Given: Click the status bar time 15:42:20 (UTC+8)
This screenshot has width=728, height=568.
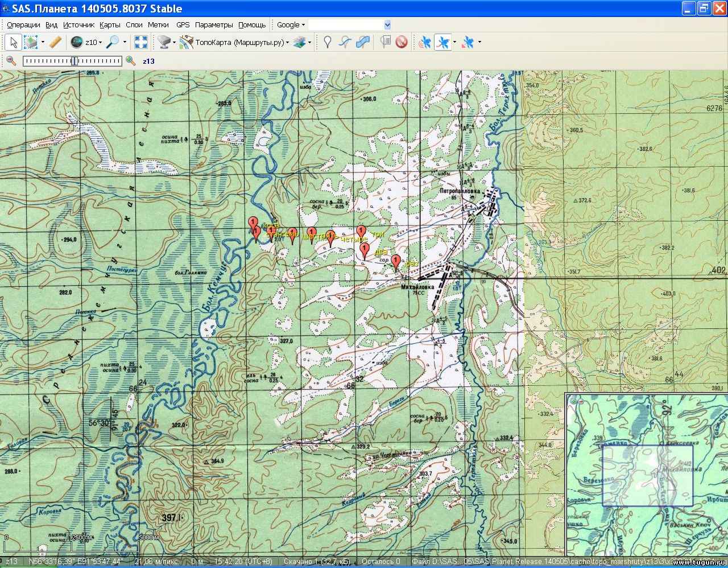Looking at the screenshot, I should [x=243, y=562].
